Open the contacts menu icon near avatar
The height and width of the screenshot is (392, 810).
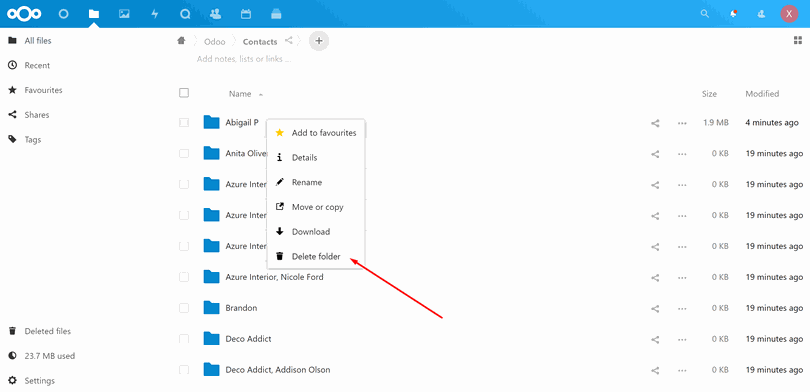coord(761,14)
